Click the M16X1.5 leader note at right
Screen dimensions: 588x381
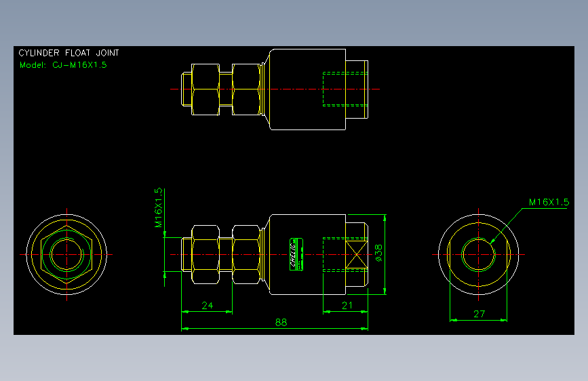tap(549, 202)
